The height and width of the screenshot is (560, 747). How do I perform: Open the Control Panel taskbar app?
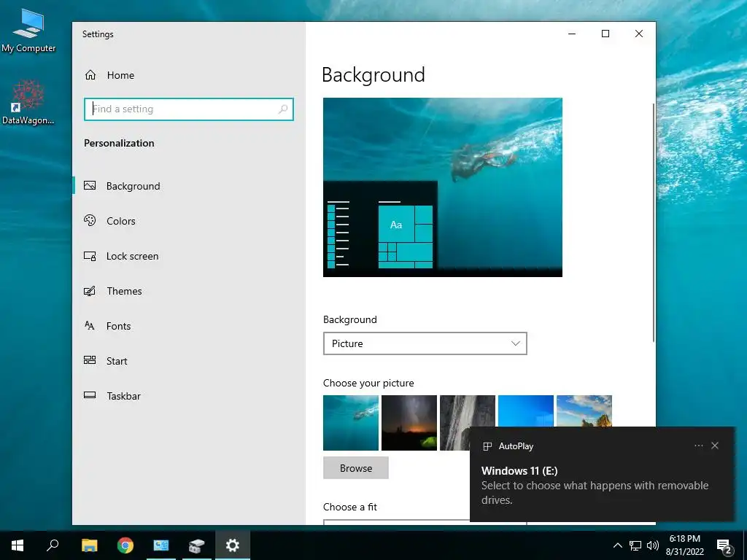[x=161, y=545]
